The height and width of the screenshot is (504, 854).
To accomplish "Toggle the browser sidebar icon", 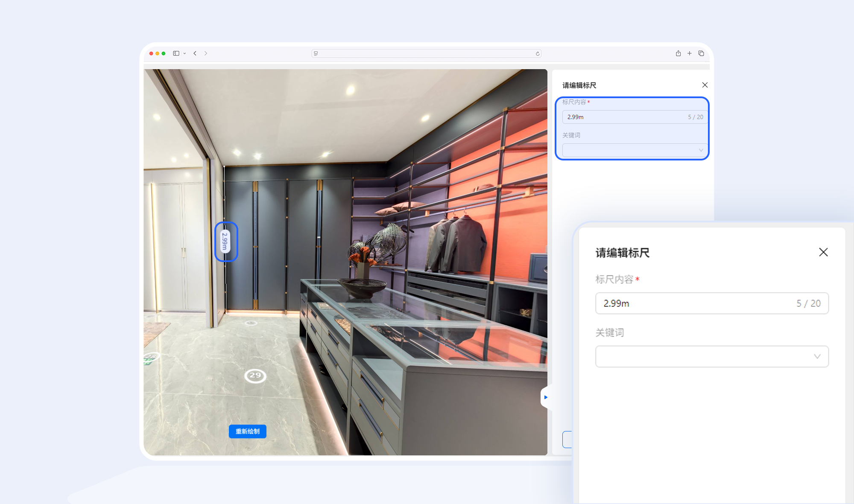I will pyautogui.click(x=176, y=53).
